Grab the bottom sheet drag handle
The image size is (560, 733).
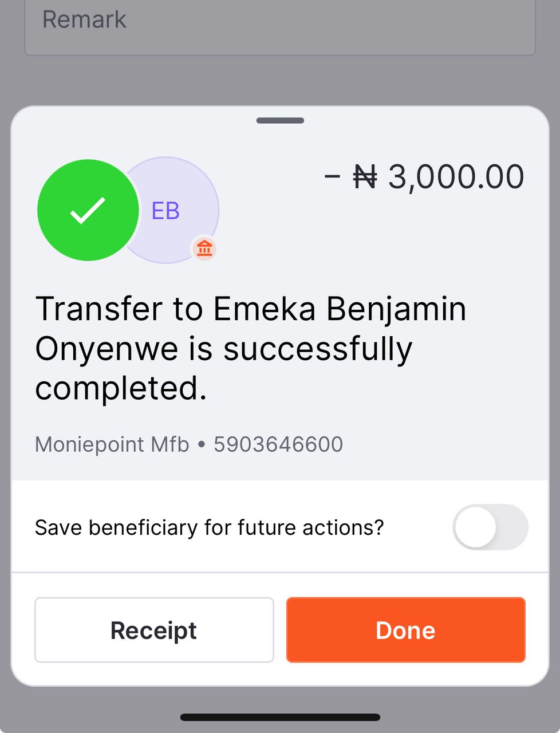(x=280, y=121)
